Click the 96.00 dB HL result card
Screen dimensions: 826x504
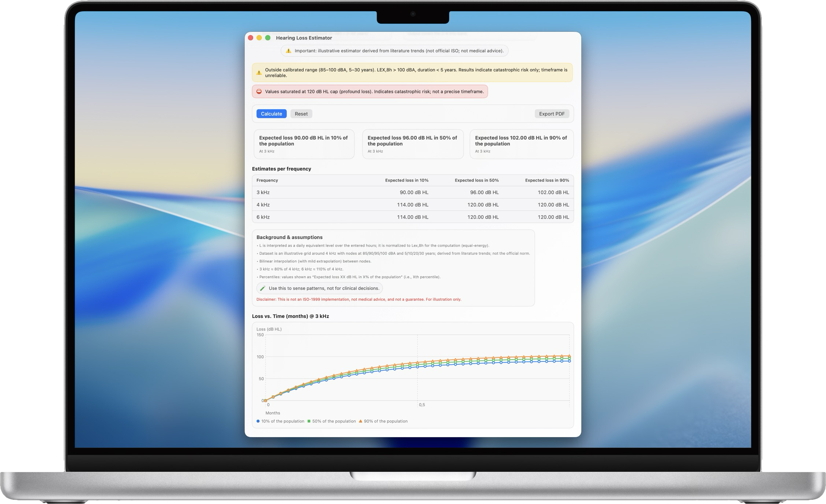pyautogui.click(x=413, y=144)
